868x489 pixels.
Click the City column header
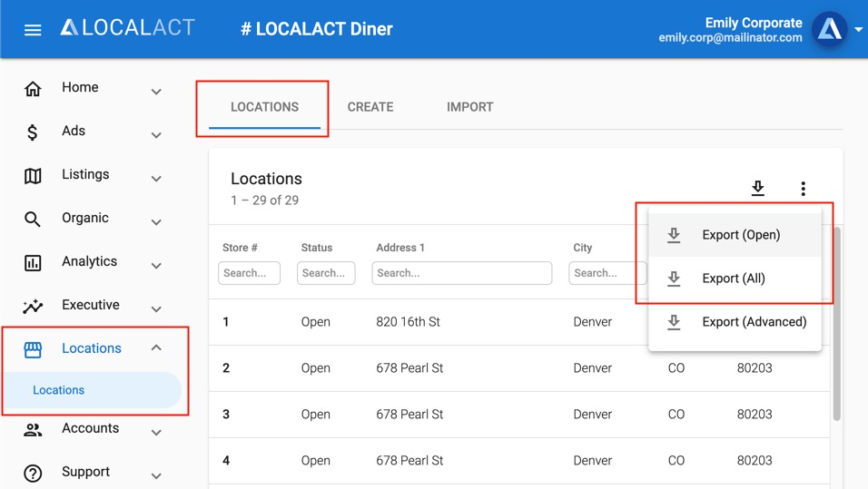[582, 248]
